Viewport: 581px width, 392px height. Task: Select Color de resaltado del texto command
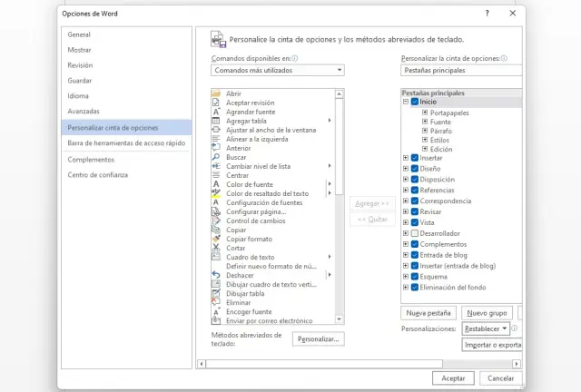tap(267, 193)
